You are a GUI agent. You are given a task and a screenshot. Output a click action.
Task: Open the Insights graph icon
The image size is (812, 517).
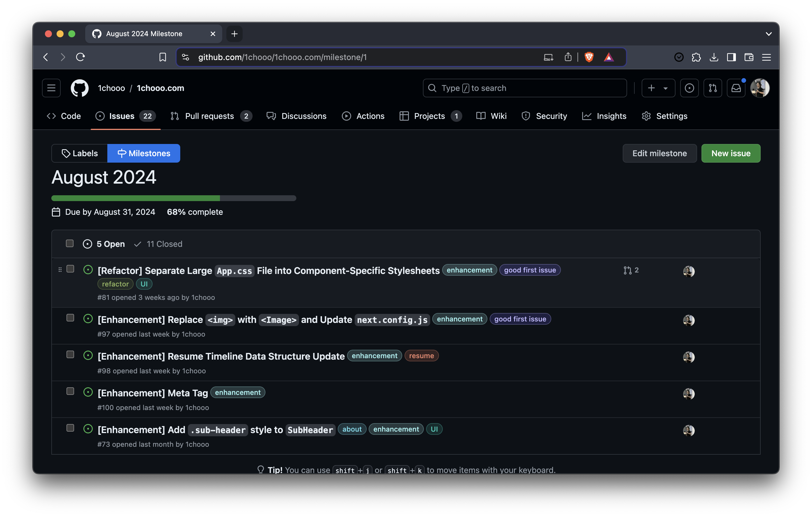click(587, 116)
